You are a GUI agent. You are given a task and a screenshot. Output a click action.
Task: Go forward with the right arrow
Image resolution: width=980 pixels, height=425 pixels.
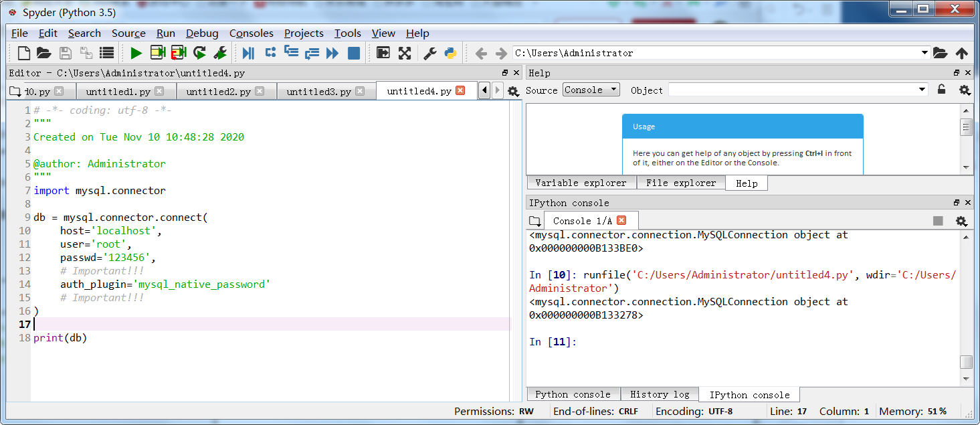point(501,54)
